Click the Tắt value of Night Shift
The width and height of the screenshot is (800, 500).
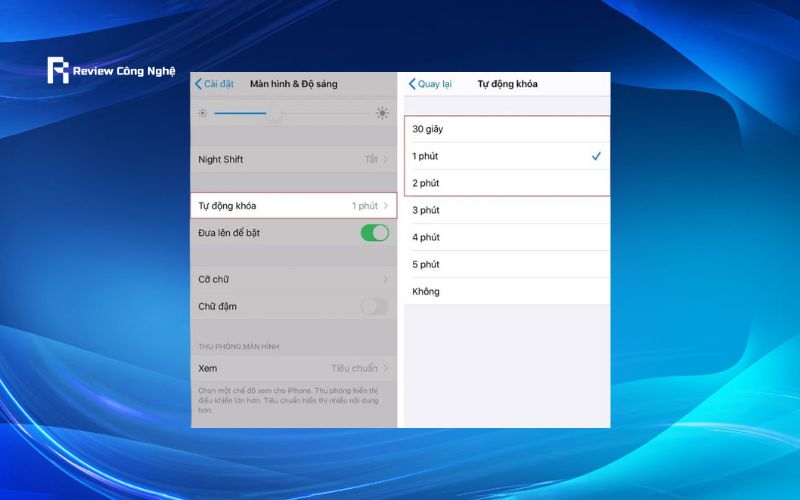(x=371, y=159)
